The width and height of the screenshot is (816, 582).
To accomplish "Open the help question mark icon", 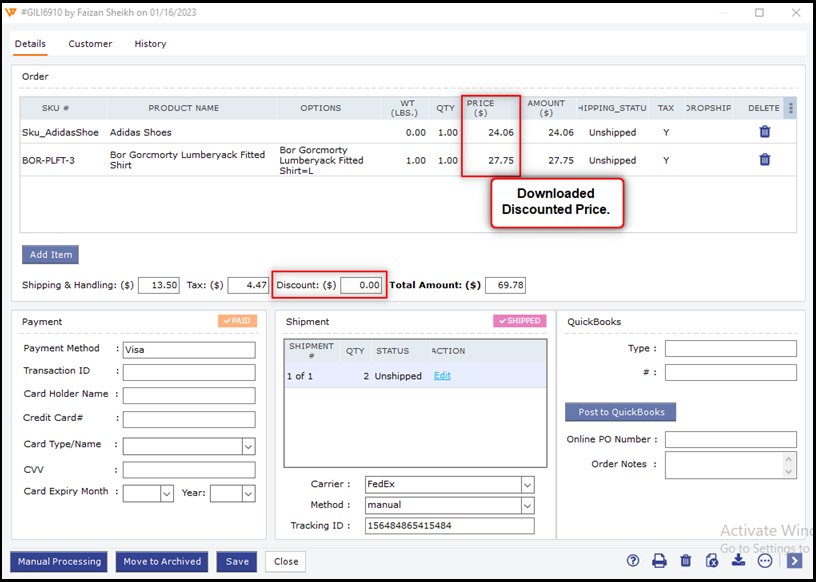I will [x=633, y=561].
